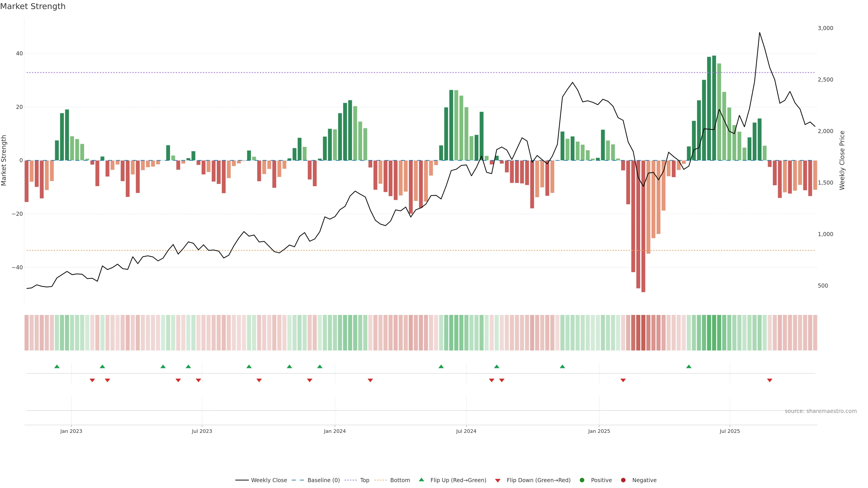Click the tallest weekly close price peak

click(759, 33)
